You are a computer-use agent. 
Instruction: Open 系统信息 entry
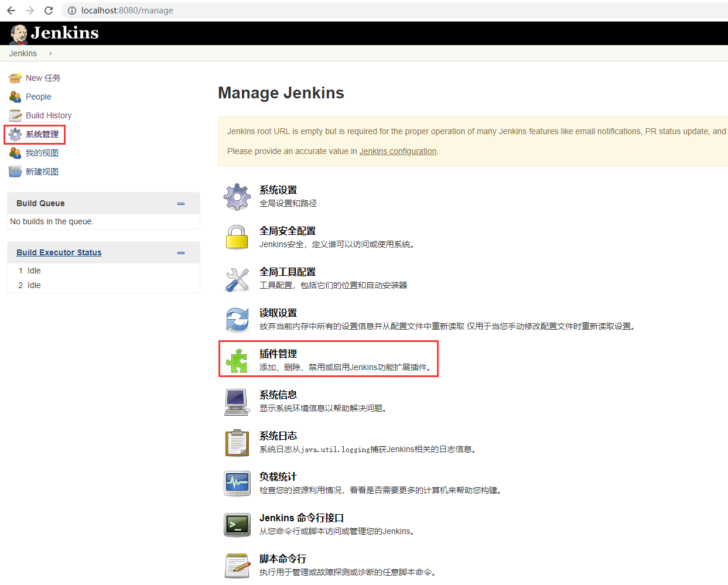click(x=278, y=395)
